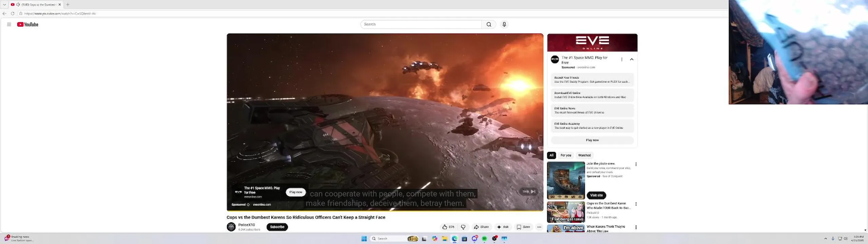Show hidden system tray icons chevron
The height and width of the screenshot is (244, 868).
(826, 239)
